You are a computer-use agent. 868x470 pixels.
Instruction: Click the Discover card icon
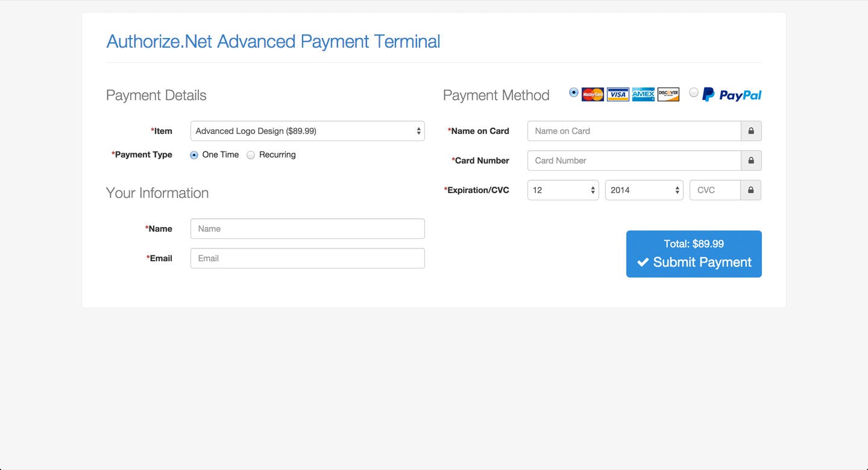click(667, 94)
